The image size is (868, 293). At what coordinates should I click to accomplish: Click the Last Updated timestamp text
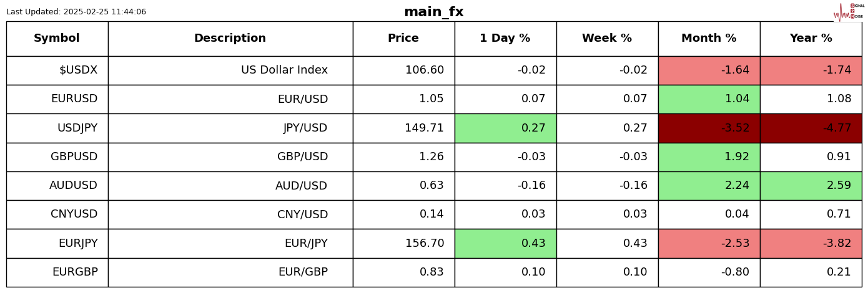(76, 12)
